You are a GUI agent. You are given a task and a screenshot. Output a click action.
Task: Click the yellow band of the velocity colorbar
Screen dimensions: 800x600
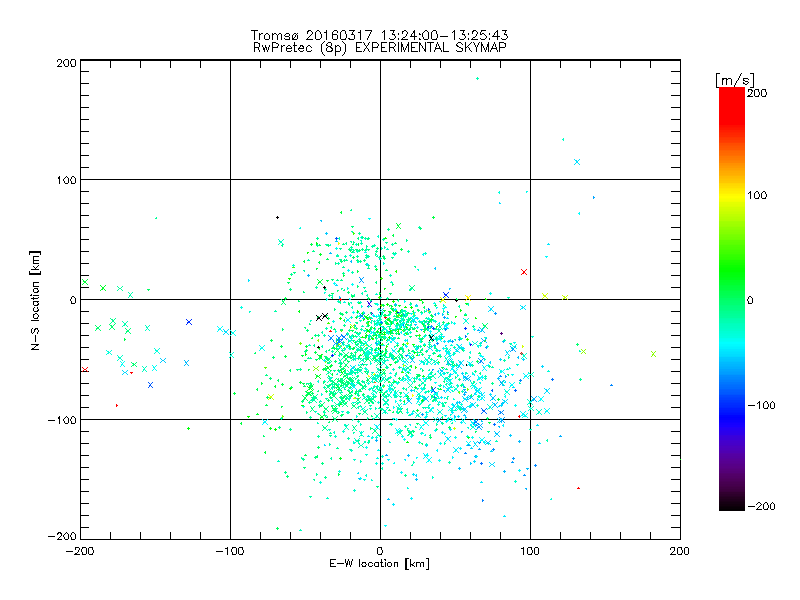[732, 195]
